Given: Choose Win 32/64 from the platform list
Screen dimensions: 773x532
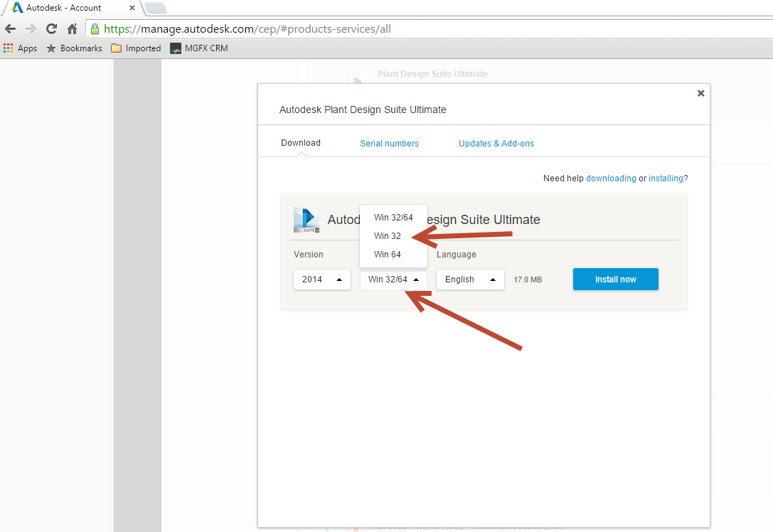Looking at the screenshot, I should (x=393, y=218).
